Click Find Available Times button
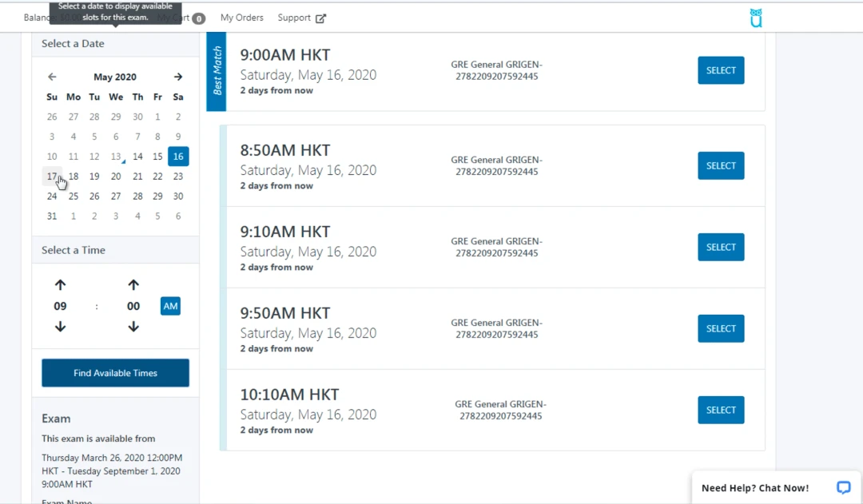The height and width of the screenshot is (504, 863). pos(116,373)
